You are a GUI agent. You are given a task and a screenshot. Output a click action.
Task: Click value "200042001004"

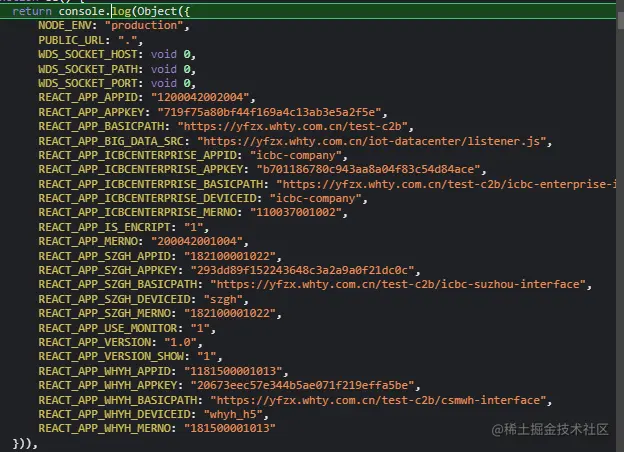(197, 241)
